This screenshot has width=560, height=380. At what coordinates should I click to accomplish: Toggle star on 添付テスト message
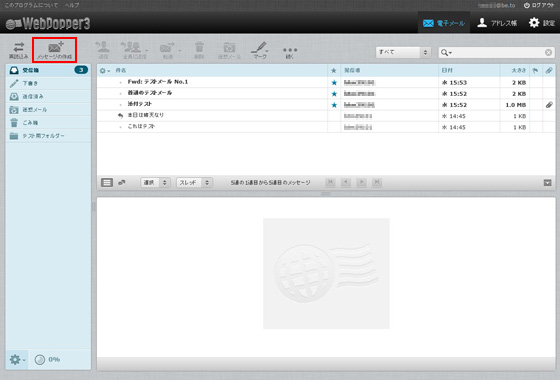point(334,105)
